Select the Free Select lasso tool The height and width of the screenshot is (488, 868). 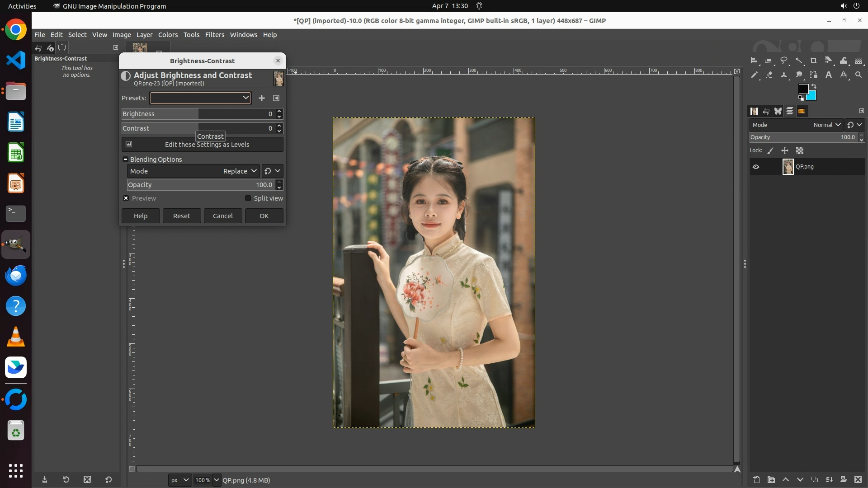784,61
